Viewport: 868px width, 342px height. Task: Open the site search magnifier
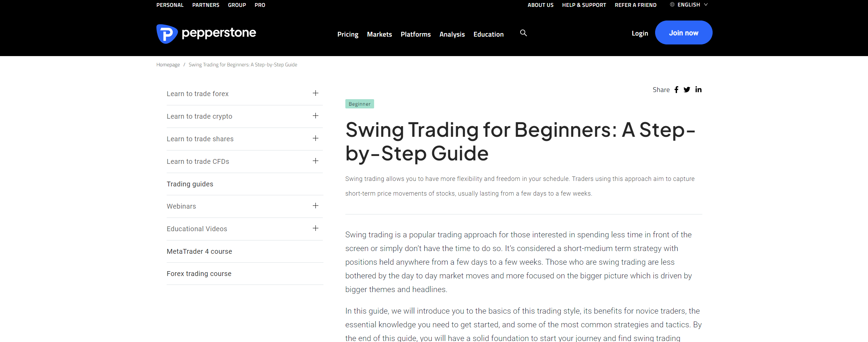tap(523, 33)
